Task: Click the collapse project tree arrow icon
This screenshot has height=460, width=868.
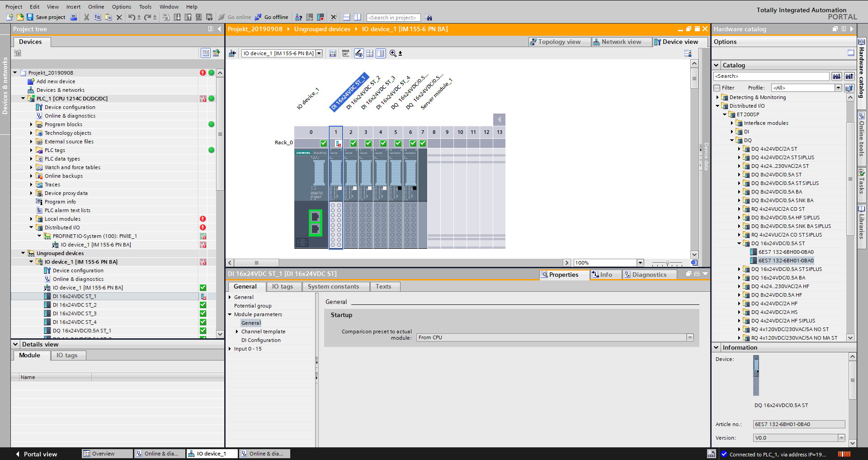Action: tap(219, 29)
